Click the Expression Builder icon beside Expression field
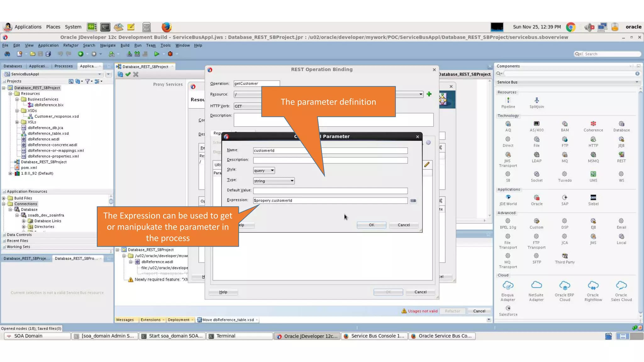The image size is (644, 362). 413,200
